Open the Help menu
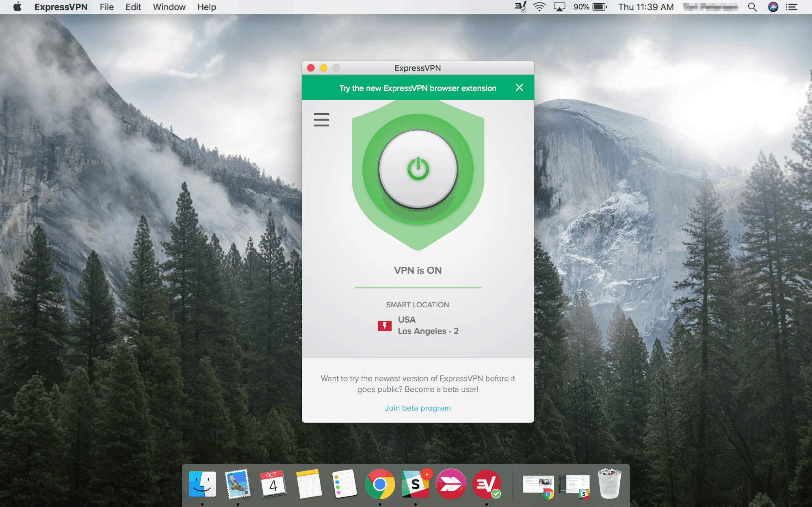The image size is (812, 507). tap(206, 7)
